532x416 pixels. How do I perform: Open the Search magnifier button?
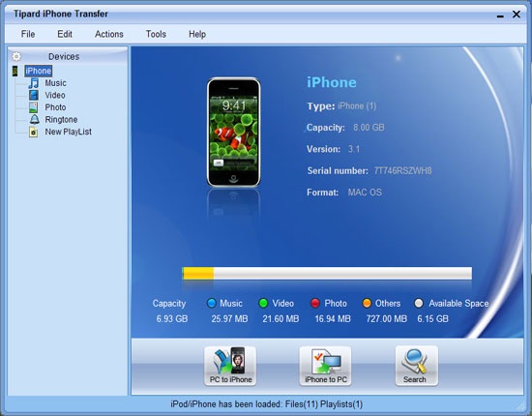417,366
